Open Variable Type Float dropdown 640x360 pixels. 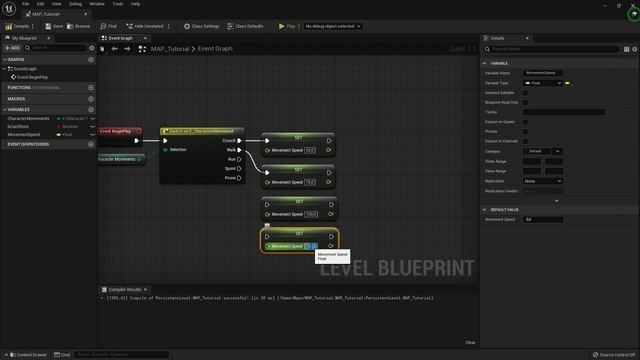(x=542, y=83)
